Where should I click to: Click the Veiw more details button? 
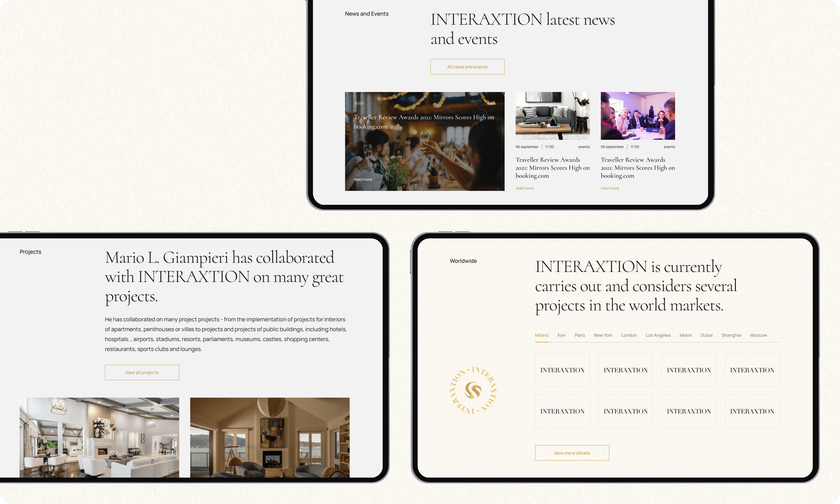[572, 453]
